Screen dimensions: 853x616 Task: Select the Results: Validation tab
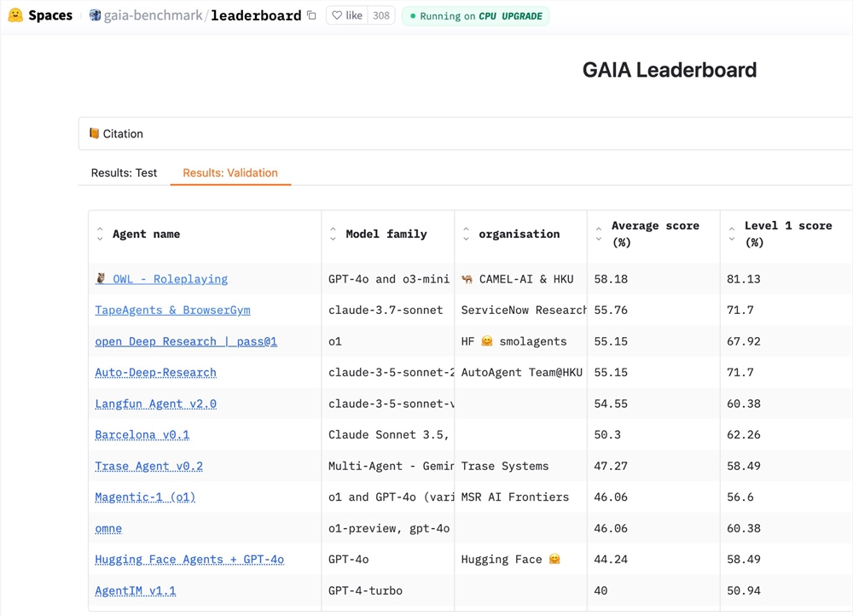coord(230,172)
